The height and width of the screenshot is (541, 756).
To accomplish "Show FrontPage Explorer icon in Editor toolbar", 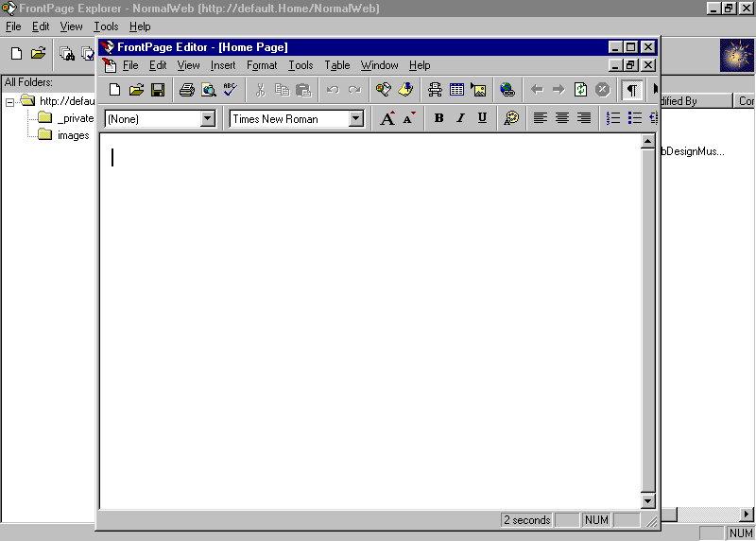I will pos(384,90).
